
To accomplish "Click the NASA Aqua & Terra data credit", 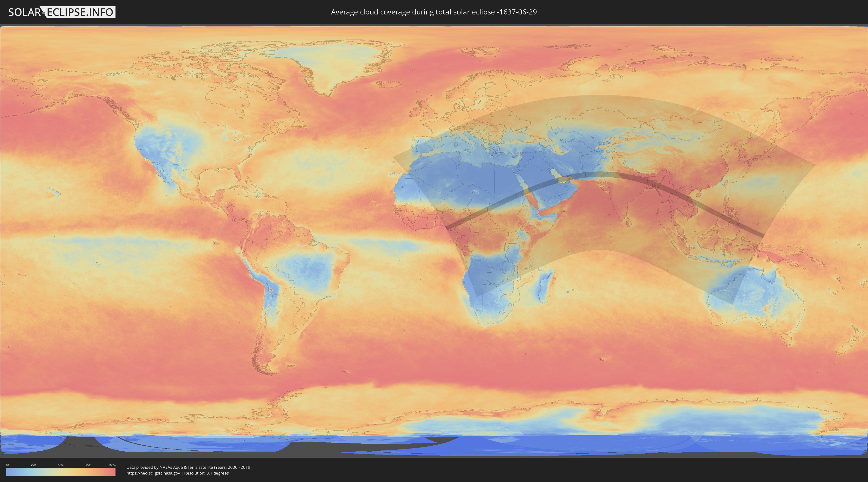I will point(189,467).
